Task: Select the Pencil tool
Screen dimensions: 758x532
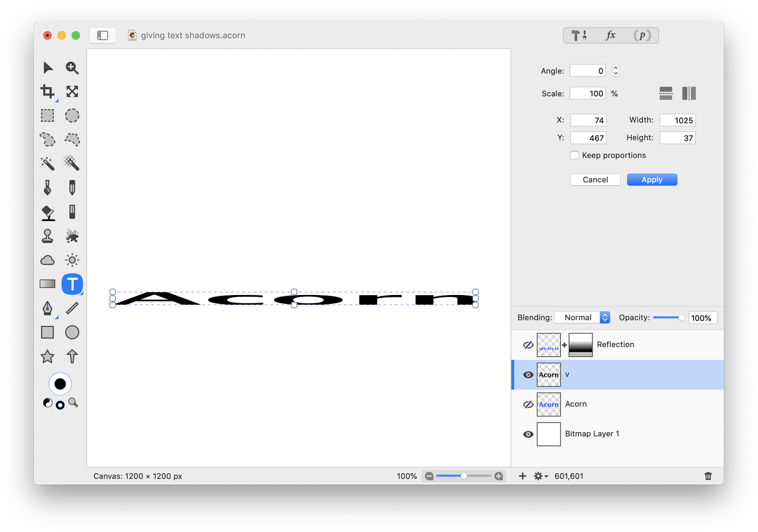Action: tap(72, 188)
